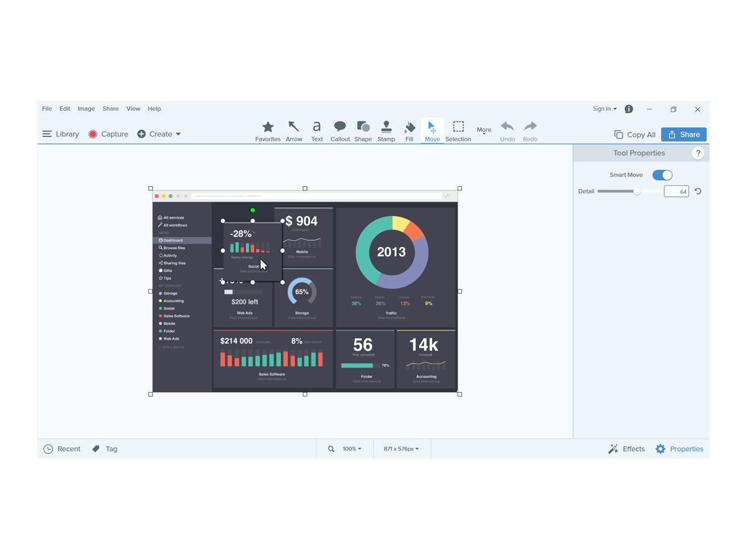Open the Create menu
Image resolution: width=747 pixels, height=560 pixels.
tap(159, 134)
